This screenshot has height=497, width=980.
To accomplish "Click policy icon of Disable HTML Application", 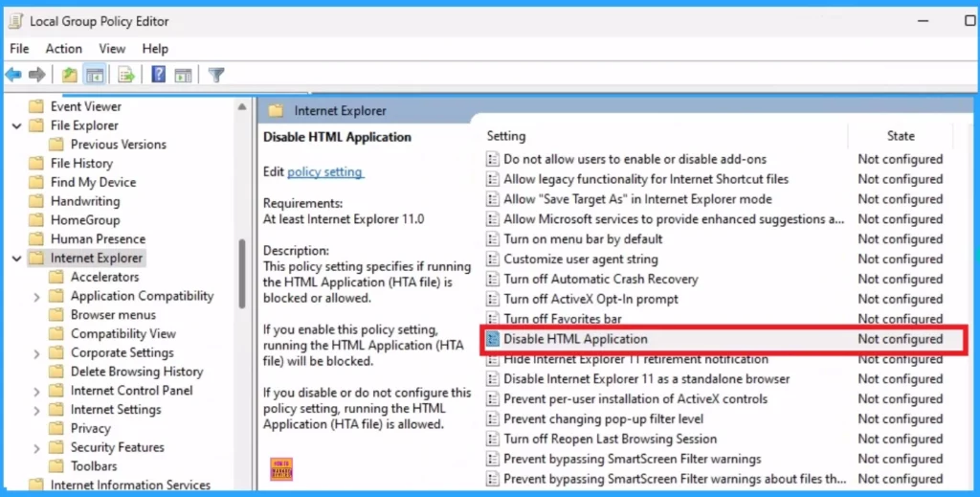I will pyautogui.click(x=493, y=339).
